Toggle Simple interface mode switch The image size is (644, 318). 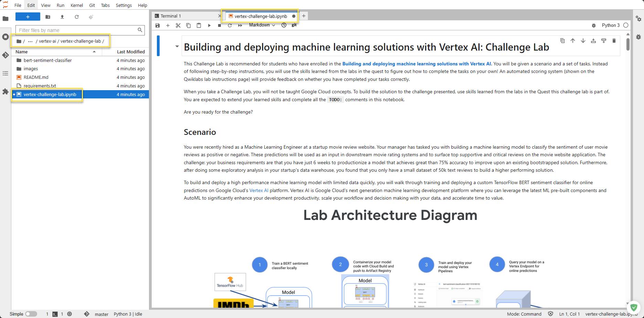(31, 314)
